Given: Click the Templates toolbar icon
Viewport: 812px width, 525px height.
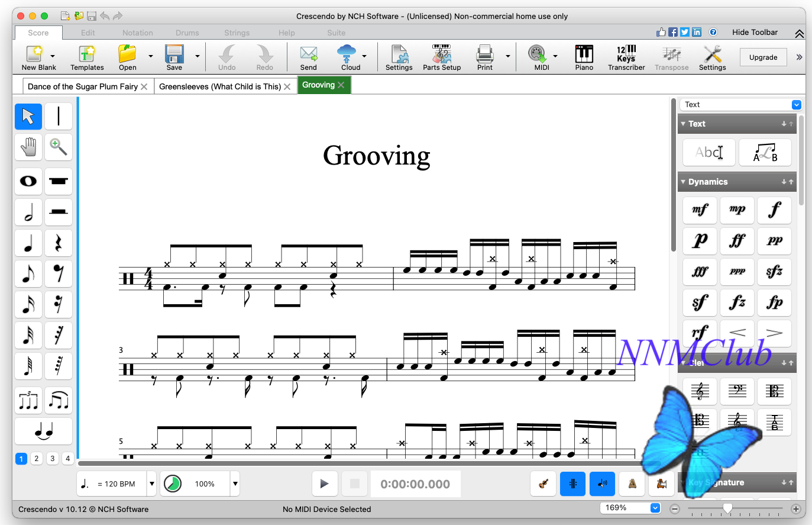Looking at the screenshot, I should click(x=87, y=57).
